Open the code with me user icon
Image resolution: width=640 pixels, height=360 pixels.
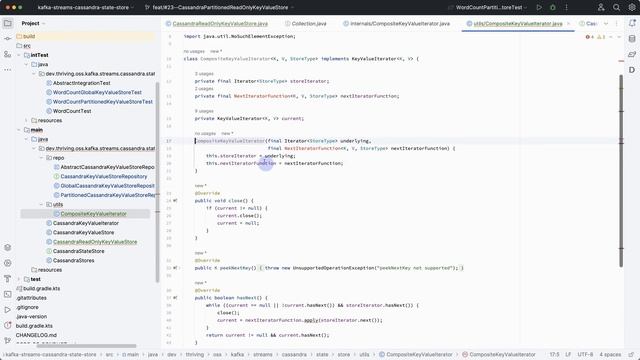601,7
